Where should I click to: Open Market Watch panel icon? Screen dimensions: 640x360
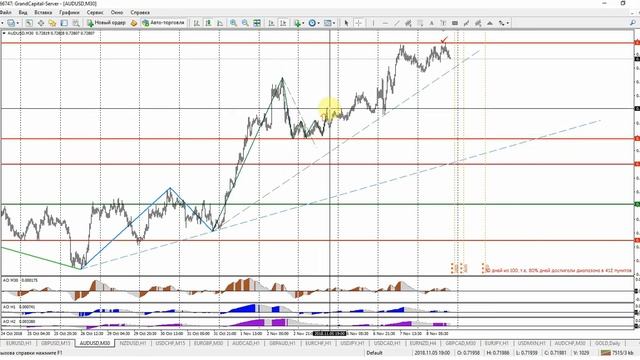tap(29, 23)
